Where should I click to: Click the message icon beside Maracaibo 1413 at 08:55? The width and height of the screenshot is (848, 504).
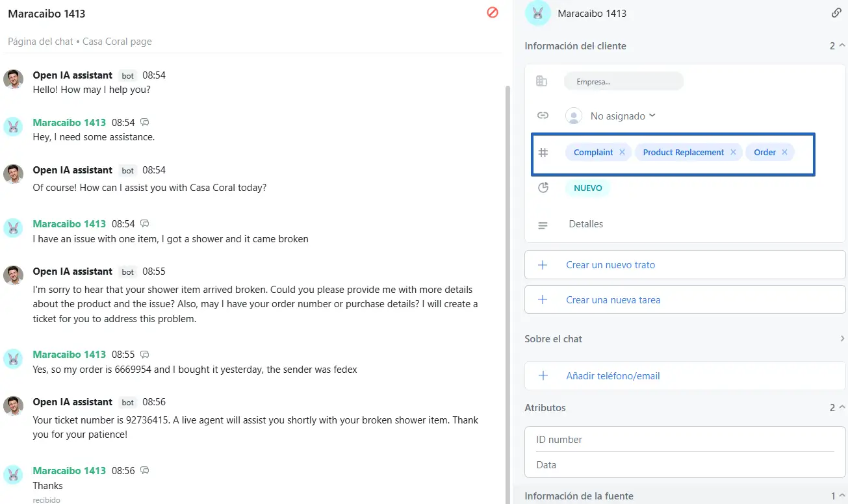(145, 355)
